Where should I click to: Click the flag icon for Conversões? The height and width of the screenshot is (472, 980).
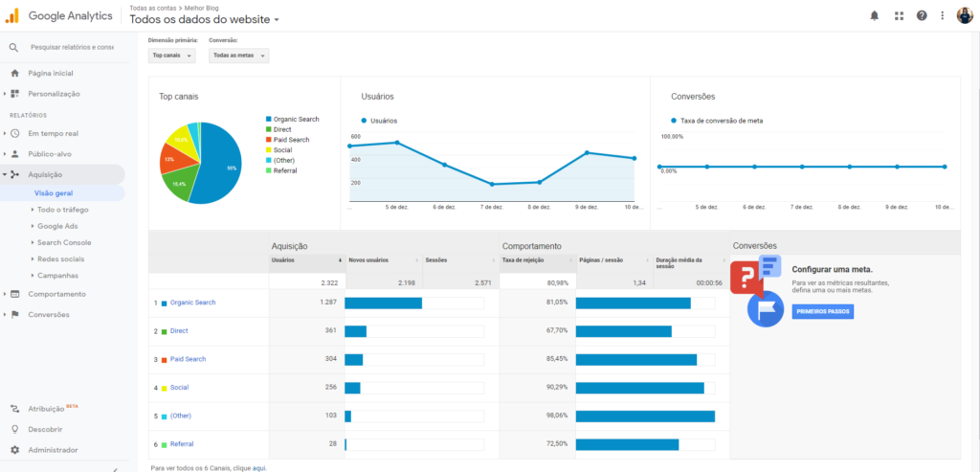(x=15, y=314)
